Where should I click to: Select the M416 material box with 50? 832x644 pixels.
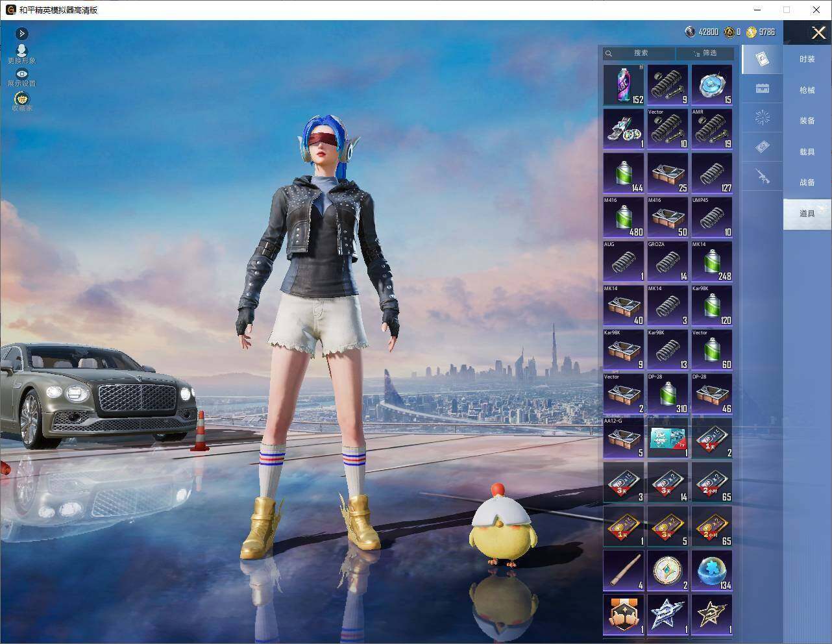(668, 217)
